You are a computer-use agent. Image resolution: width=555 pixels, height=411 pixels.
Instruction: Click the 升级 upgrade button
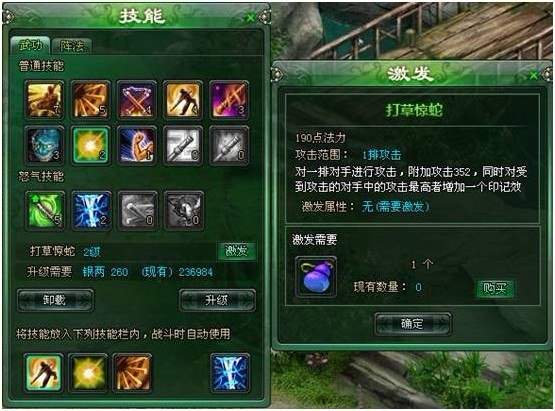pos(217,301)
